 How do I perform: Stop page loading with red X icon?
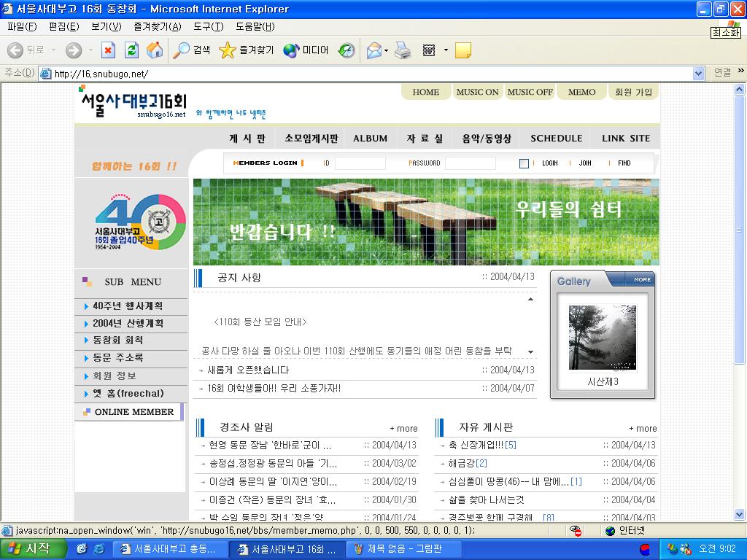pyautogui.click(x=109, y=50)
